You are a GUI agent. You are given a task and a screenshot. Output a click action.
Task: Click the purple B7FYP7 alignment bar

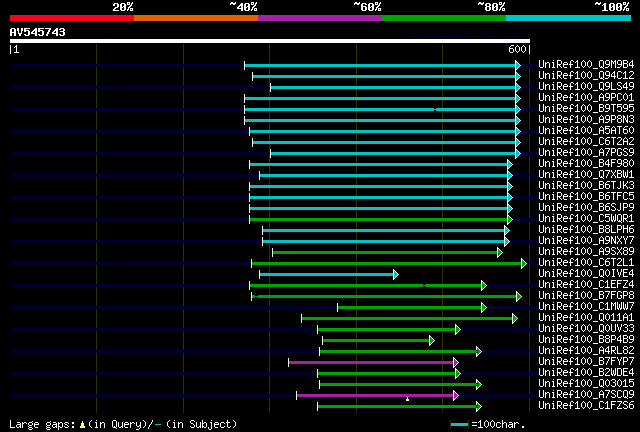[371, 363]
